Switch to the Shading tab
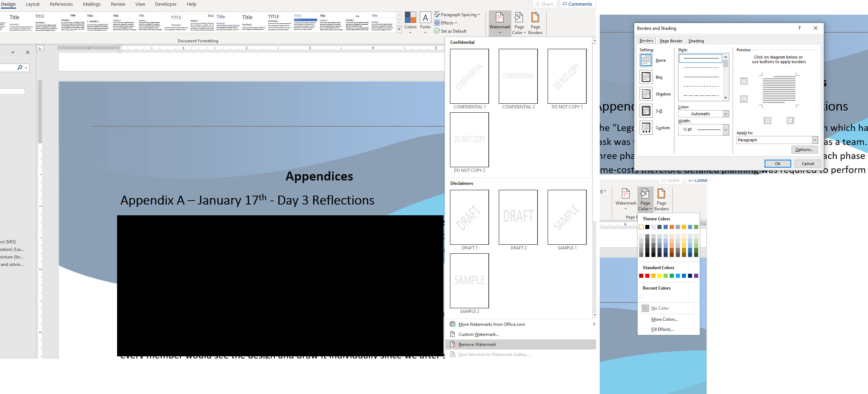The width and height of the screenshot is (868, 394). 696,41
